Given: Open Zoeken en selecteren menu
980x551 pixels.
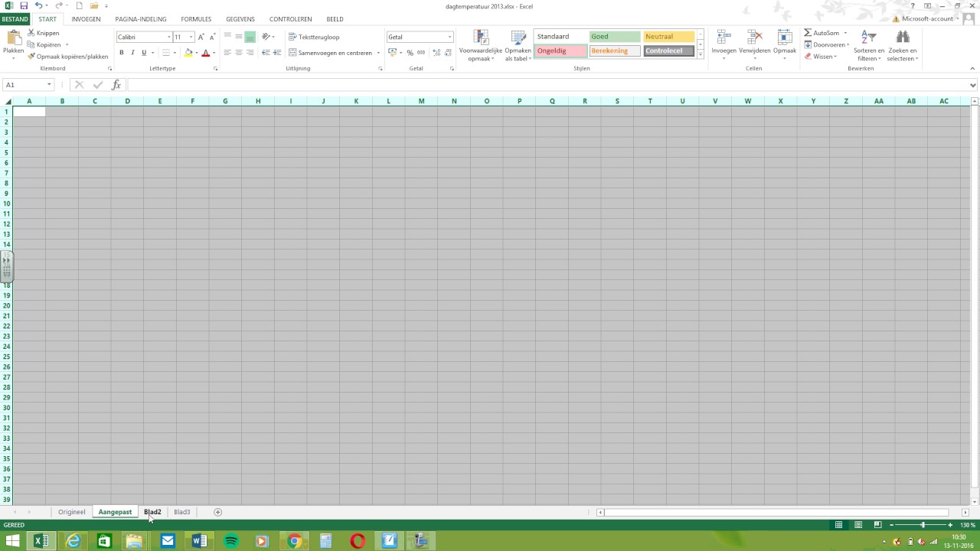Looking at the screenshot, I should tap(903, 46).
